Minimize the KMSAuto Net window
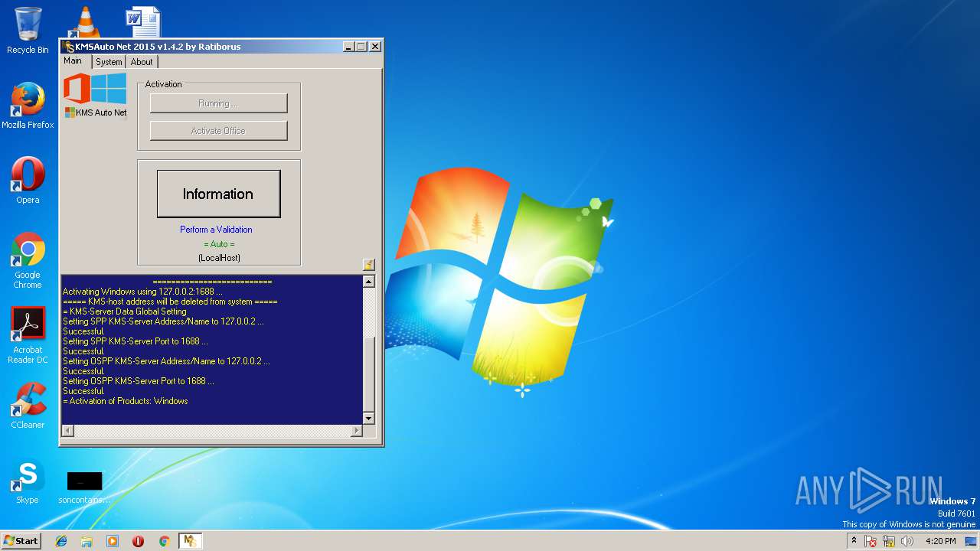This screenshot has height=551, width=980. click(x=348, y=47)
